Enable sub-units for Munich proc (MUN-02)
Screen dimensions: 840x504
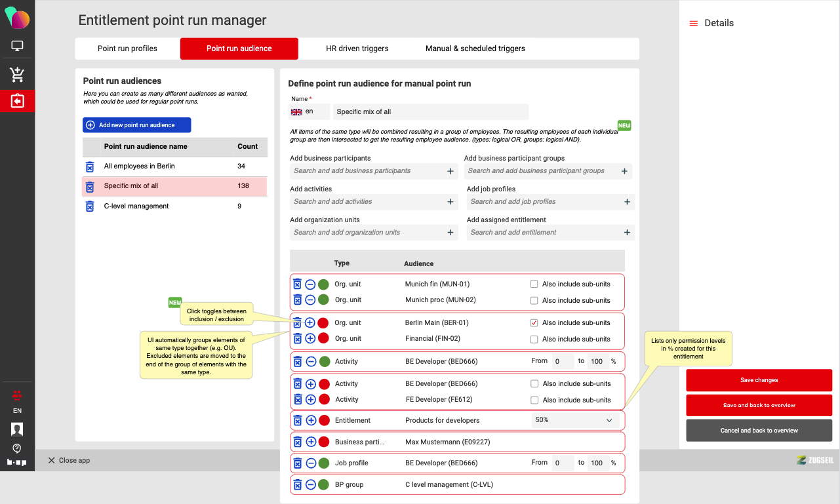click(534, 301)
